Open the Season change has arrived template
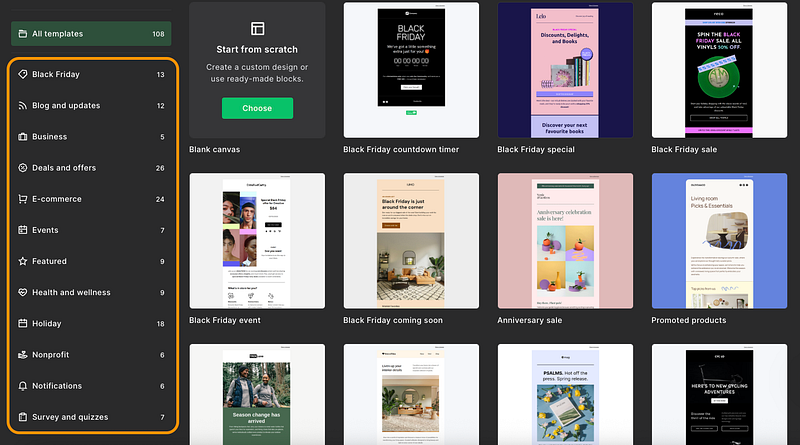The width and height of the screenshot is (800, 445). click(257, 394)
